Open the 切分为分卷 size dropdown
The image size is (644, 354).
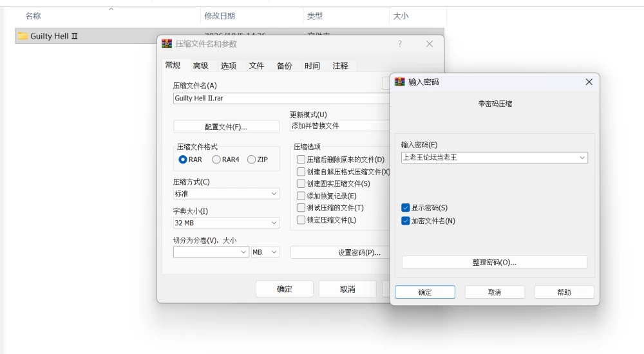pos(211,252)
